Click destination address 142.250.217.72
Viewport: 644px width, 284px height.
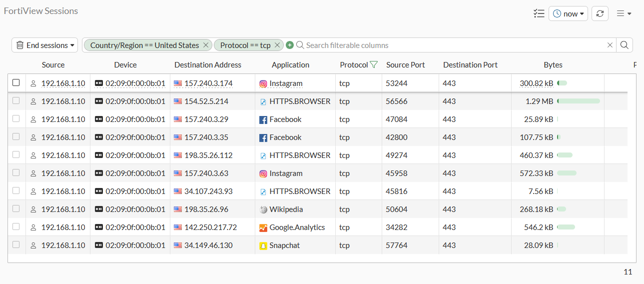coord(210,227)
